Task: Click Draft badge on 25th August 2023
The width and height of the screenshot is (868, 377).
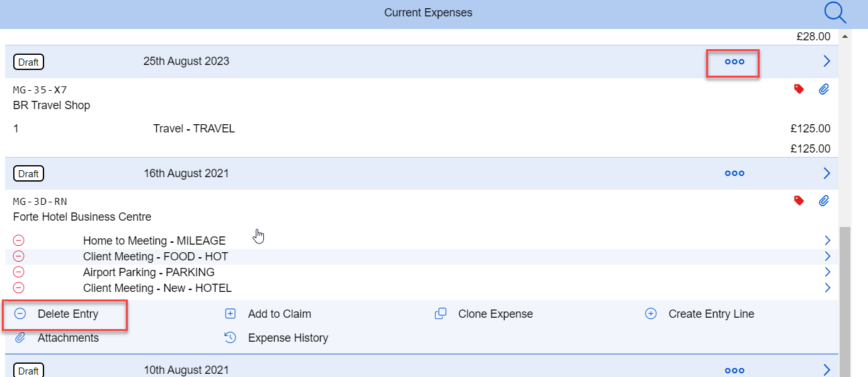Action: click(28, 62)
